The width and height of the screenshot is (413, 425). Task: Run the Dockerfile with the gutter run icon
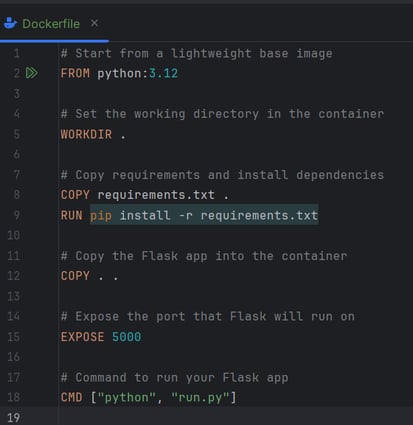coord(32,73)
